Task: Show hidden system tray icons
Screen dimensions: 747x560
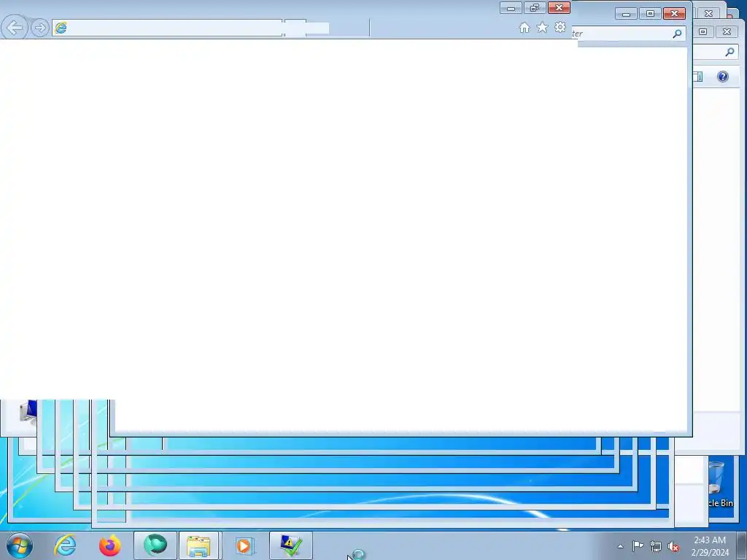Action: [x=620, y=546]
